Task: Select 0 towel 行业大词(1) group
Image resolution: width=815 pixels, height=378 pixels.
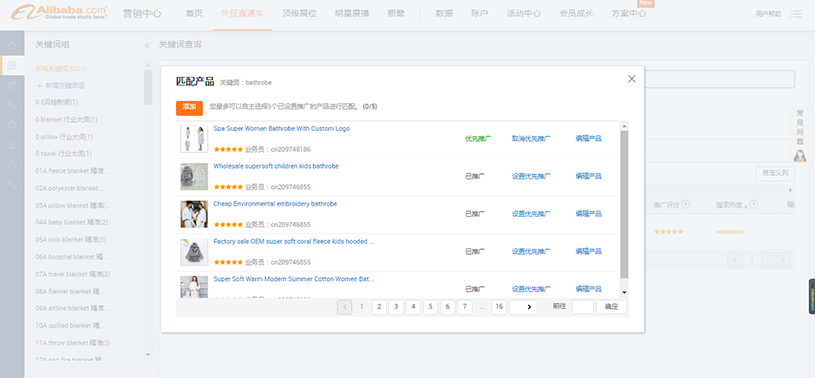Action: coord(64,154)
